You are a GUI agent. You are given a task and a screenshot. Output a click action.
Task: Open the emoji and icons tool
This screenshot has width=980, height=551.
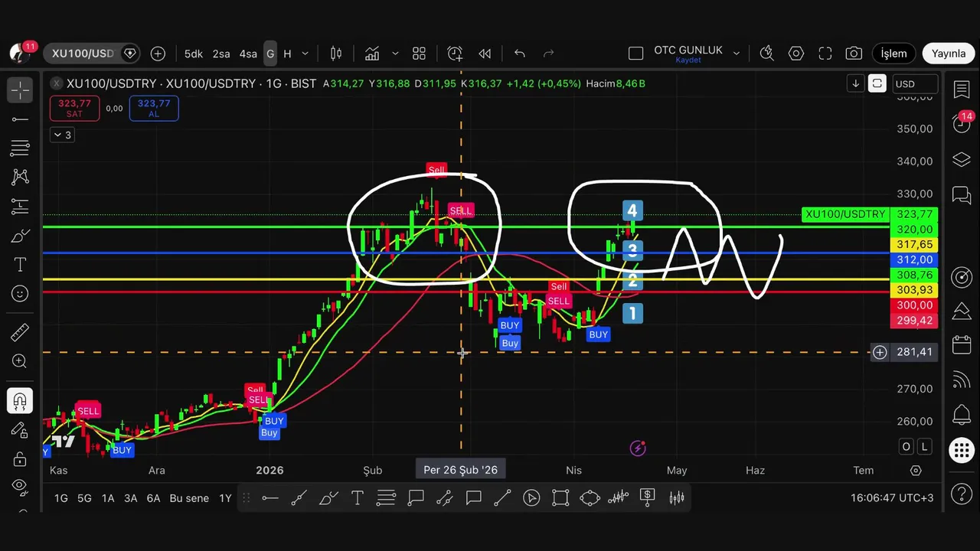[20, 294]
